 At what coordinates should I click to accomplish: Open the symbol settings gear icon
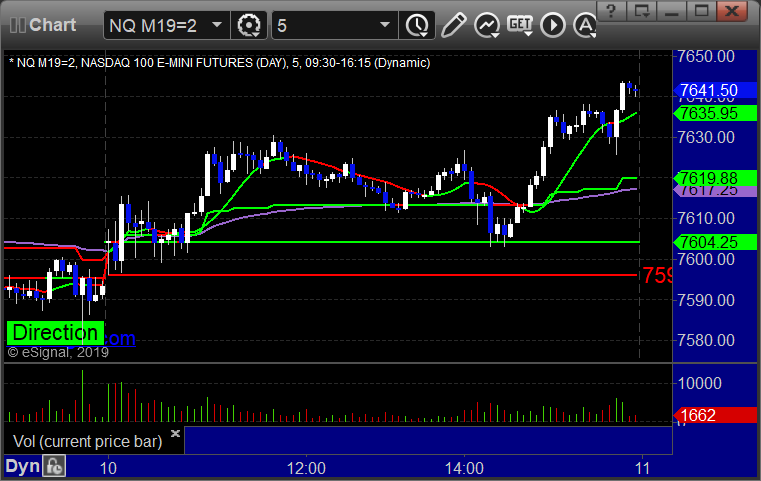point(249,25)
